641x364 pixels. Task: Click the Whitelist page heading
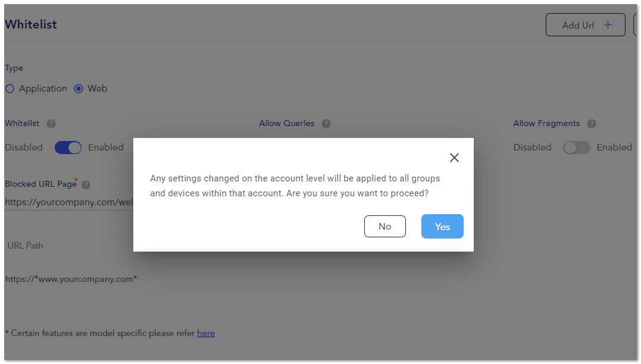click(31, 24)
